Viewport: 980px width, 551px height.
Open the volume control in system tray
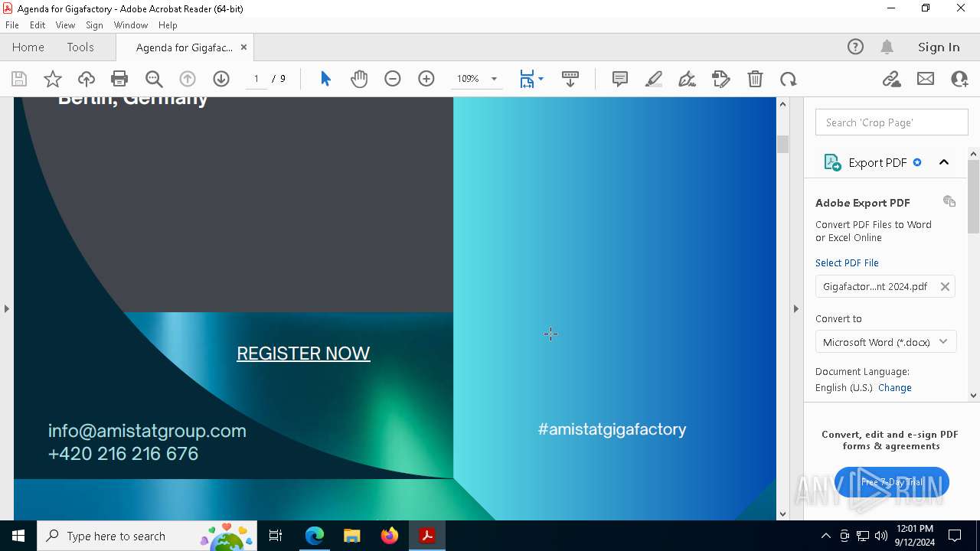point(881,536)
